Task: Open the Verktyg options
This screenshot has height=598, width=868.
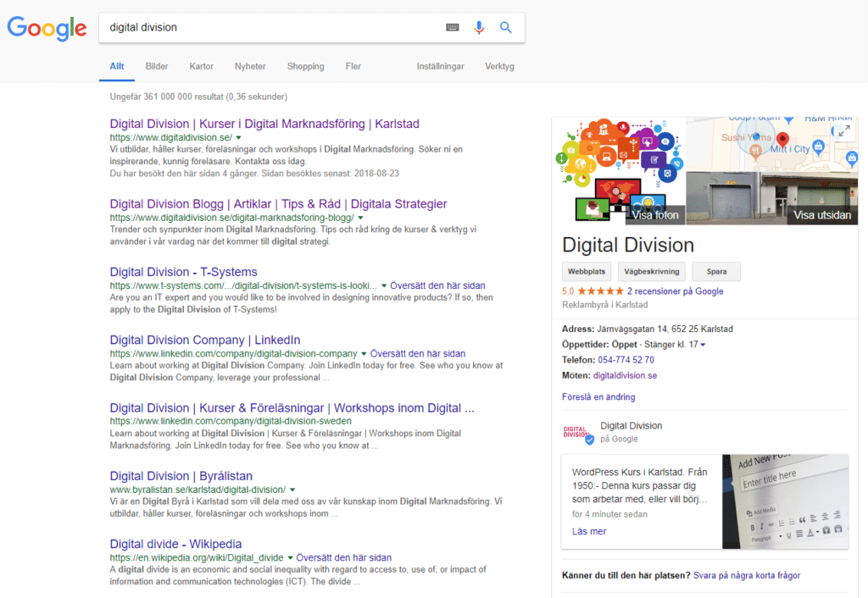Action: coord(499,66)
